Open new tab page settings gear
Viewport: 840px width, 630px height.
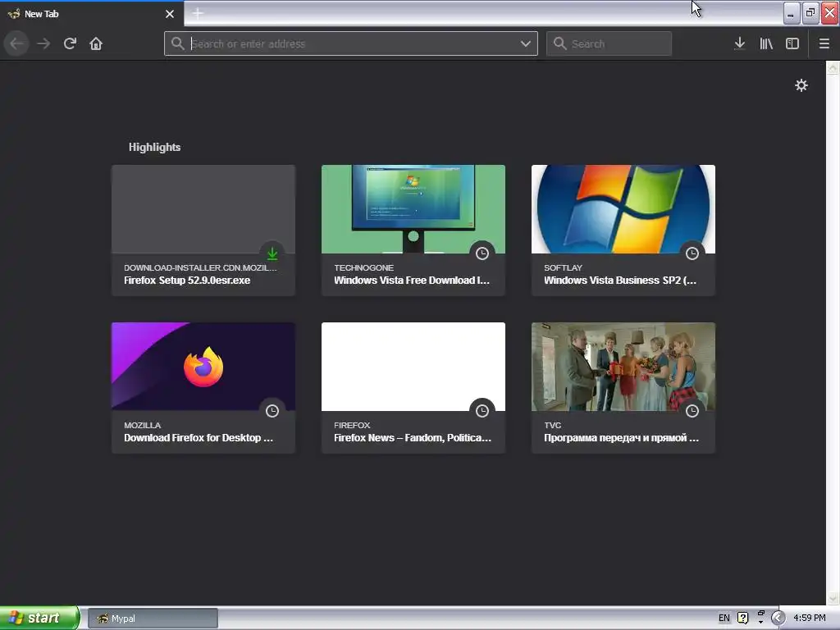[801, 85]
